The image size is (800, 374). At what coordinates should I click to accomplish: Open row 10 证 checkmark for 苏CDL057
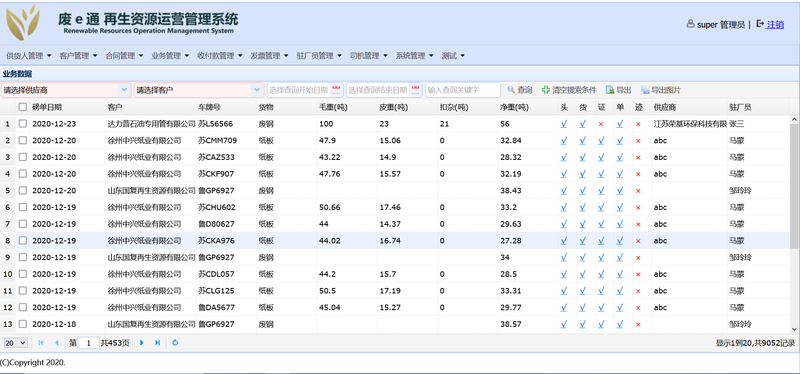click(601, 275)
